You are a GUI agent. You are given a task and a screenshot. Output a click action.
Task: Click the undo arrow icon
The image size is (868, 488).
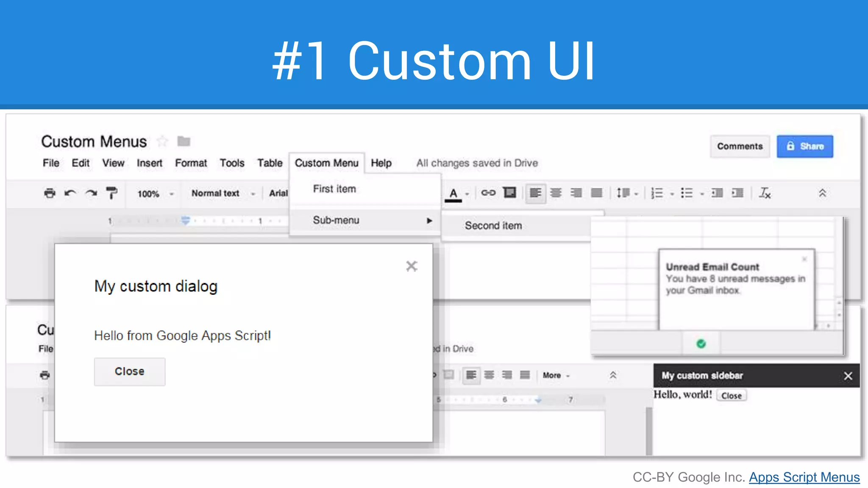click(x=70, y=193)
